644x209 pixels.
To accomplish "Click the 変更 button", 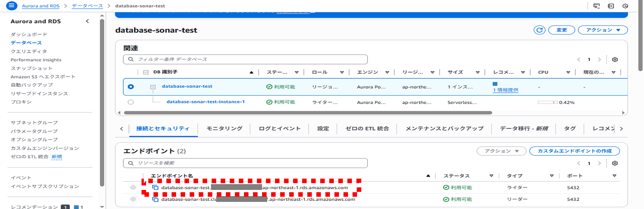I will pyautogui.click(x=562, y=30).
